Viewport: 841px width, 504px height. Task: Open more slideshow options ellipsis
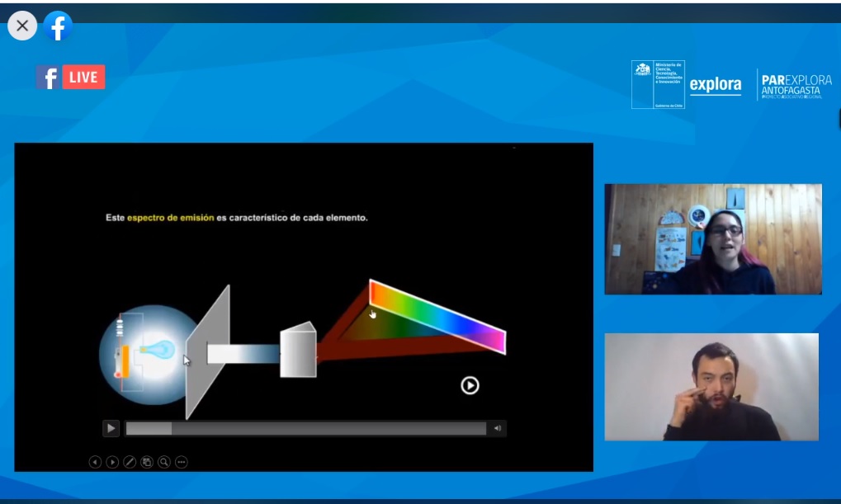click(182, 462)
